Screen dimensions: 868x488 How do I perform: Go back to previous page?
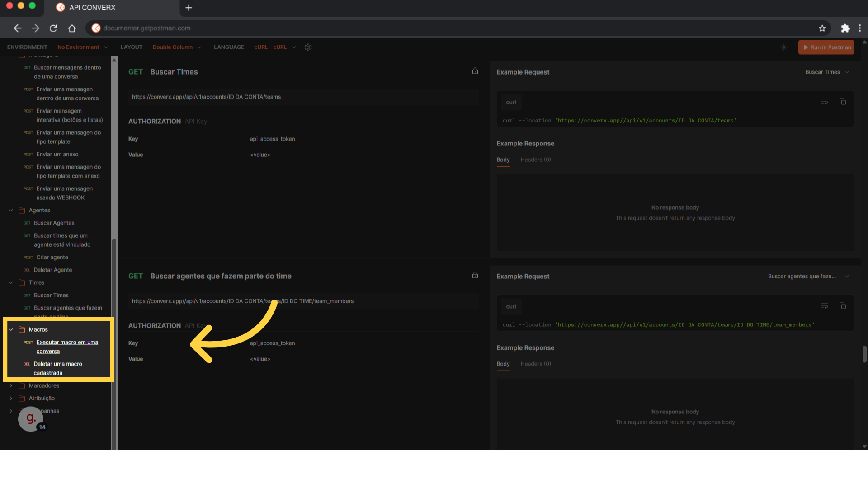pyautogui.click(x=18, y=28)
